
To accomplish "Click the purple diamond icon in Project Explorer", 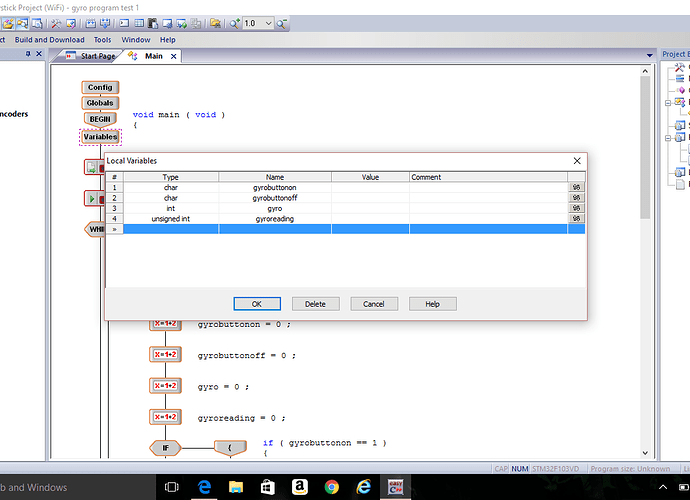I will coord(681,90).
